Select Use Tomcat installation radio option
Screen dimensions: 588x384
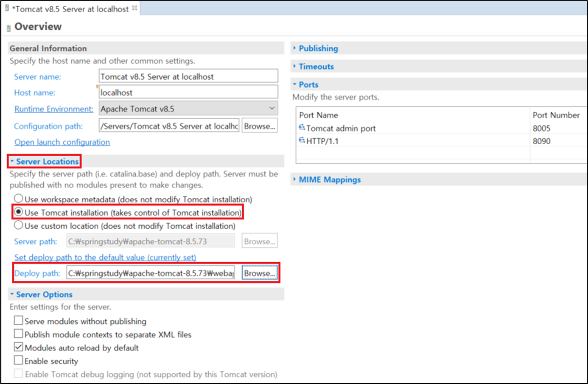pyautogui.click(x=18, y=212)
